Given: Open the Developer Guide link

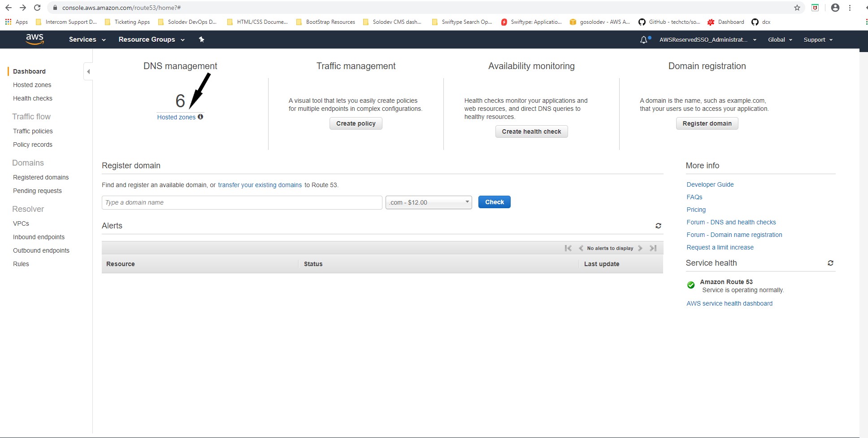Looking at the screenshot, I should click(x=710, y=184).
